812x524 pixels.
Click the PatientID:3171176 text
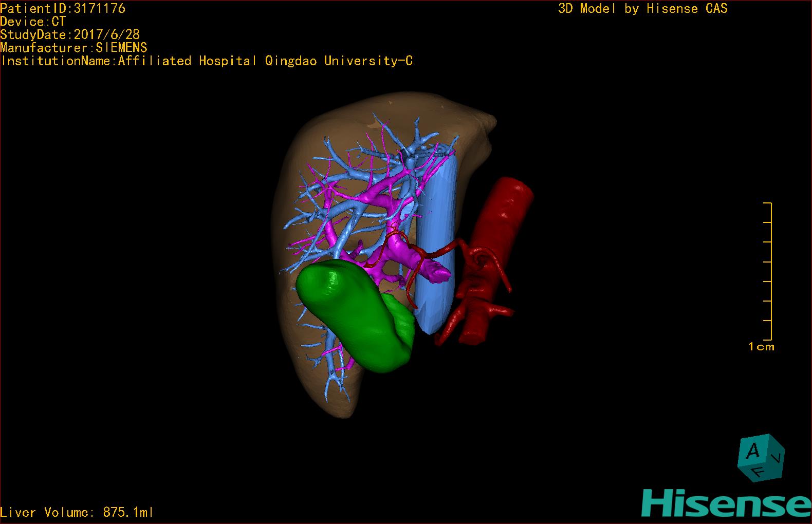63,8
